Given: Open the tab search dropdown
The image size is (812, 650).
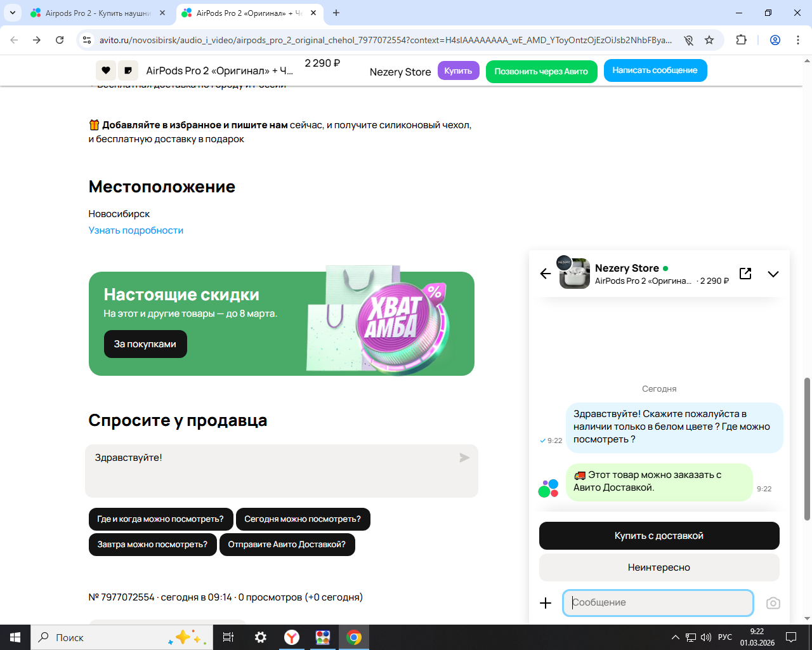Looking at the screenshot, I should tap(13, 13).
